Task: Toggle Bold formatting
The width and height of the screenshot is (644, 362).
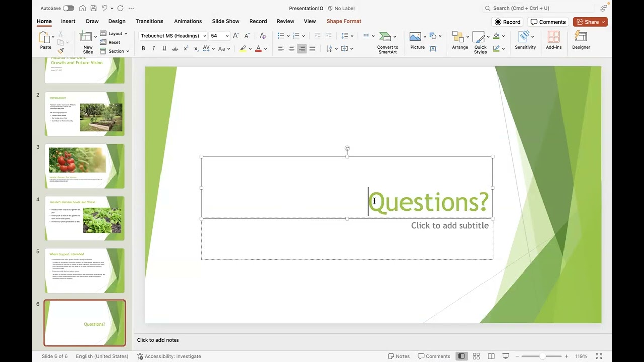Action: [143, 49]
